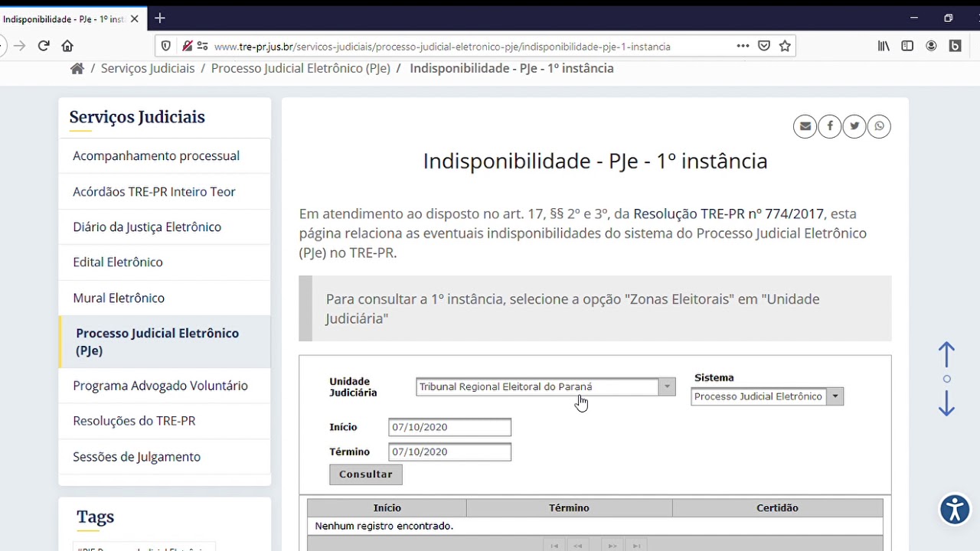980x551 pixels.
Task: Click the extension icon at the toolbar's far right
Action: click(955, 46)
